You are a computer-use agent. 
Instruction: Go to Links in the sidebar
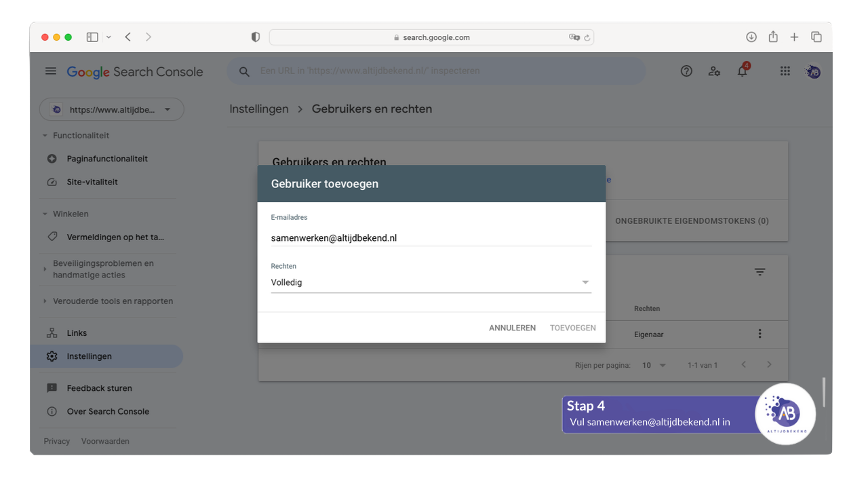click(77, 333)
